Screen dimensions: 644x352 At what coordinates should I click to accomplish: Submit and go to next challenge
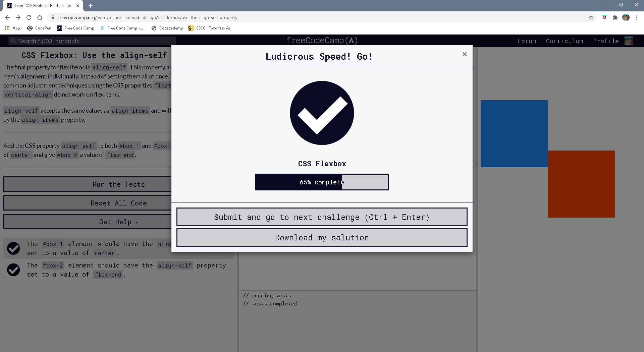tap(322, 217)
